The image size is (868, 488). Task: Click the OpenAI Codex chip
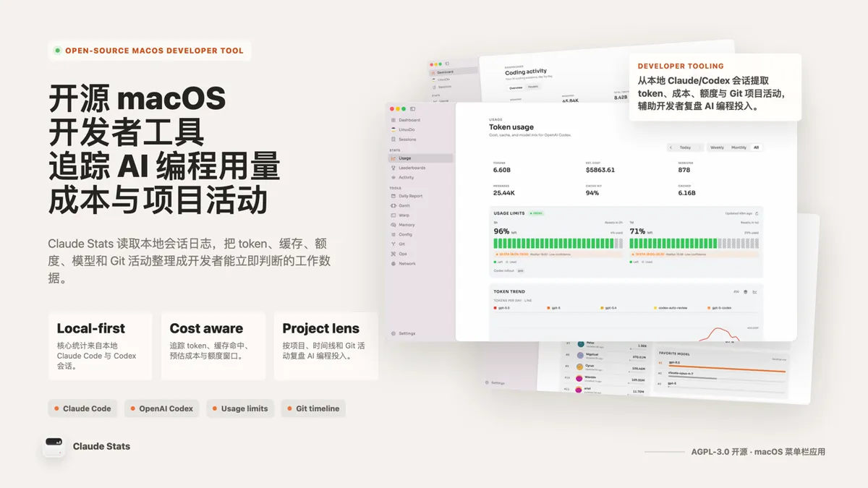(162, 408)
